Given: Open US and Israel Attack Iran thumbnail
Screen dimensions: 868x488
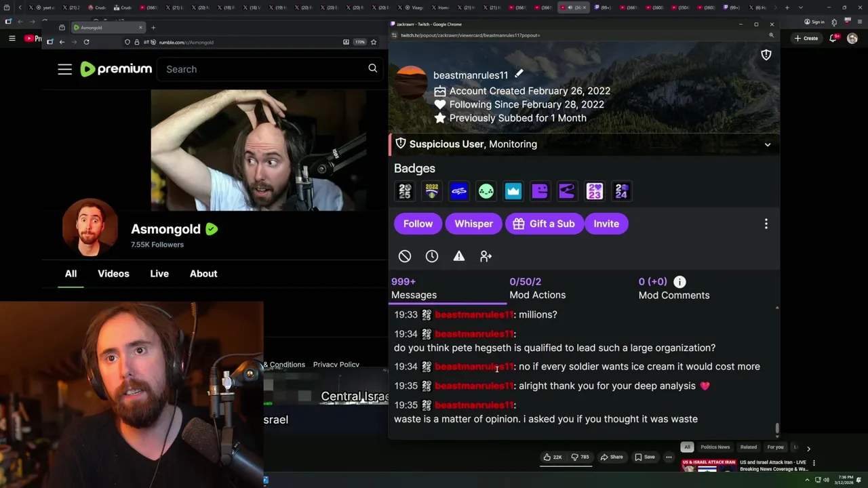Looking at the screenshot, I should point(709,466).
